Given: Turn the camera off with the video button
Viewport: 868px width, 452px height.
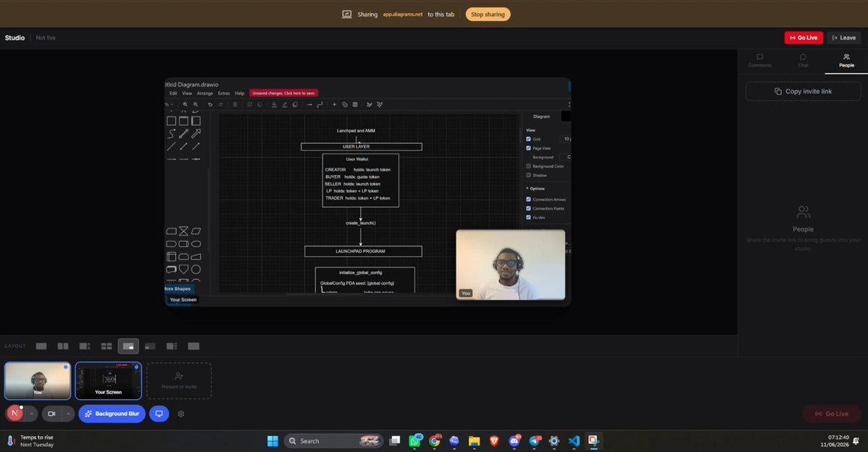Looking at the screenshot, I should [51, 414].
